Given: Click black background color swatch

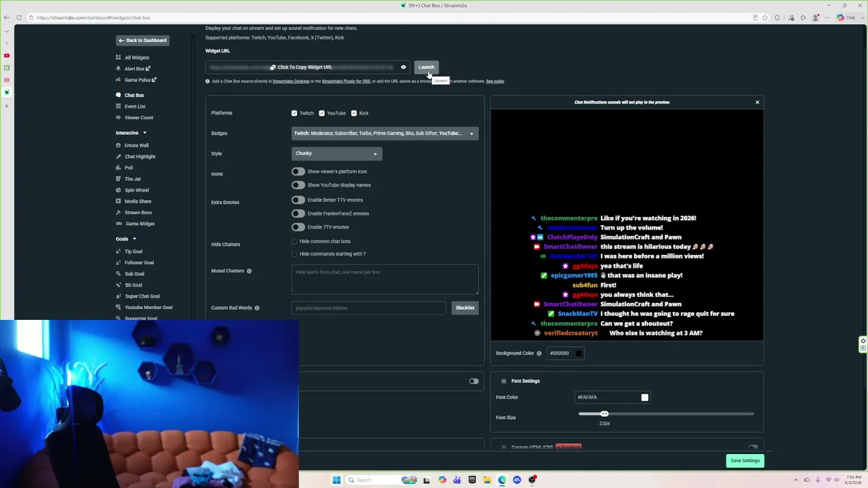Looking at the screenshot, I should point(578,353).
